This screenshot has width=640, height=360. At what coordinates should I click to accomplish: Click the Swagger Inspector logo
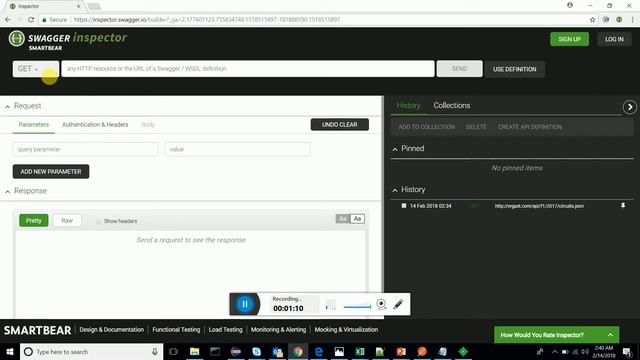(68, 40)
